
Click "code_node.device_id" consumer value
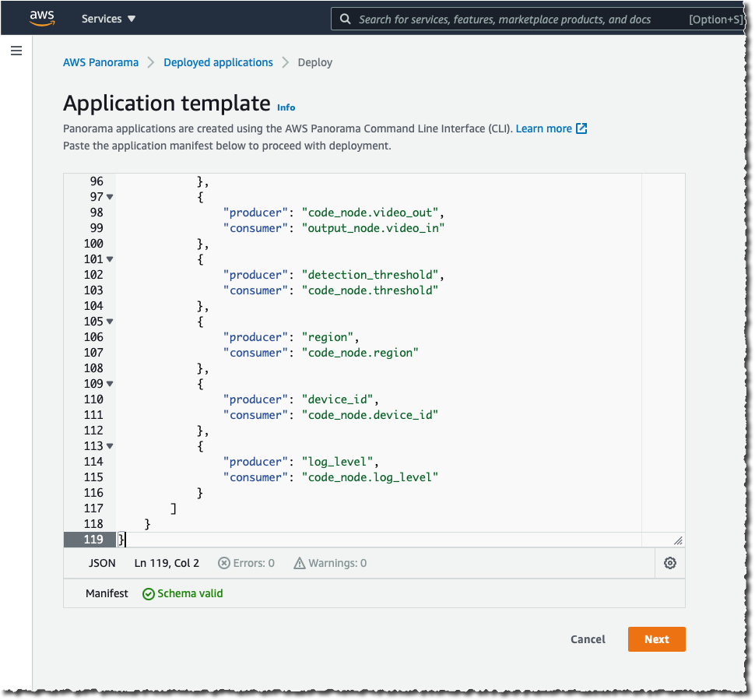pyautogui.click(x=370, y=415)
